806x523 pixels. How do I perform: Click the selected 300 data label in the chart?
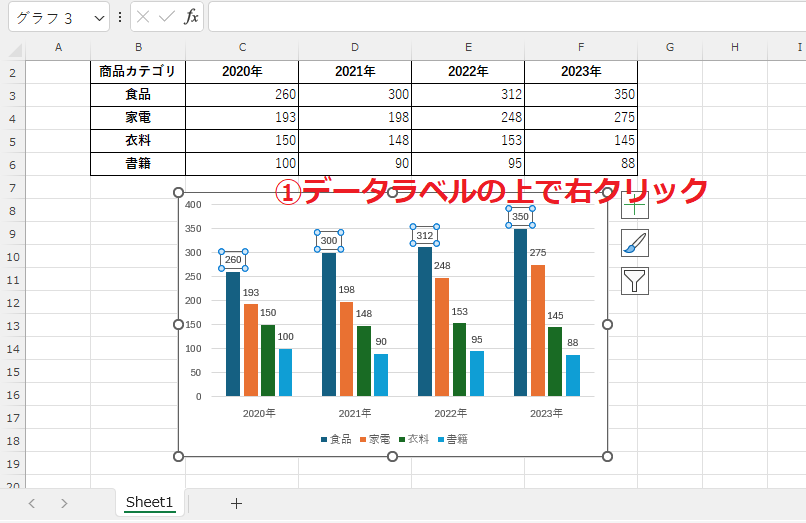click(329, 241)
